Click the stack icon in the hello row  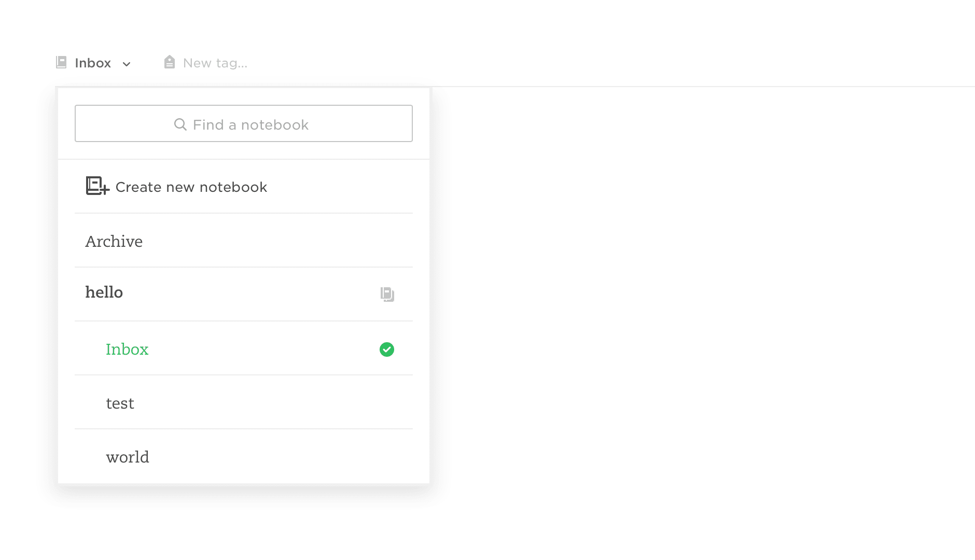tap(387, 294)
